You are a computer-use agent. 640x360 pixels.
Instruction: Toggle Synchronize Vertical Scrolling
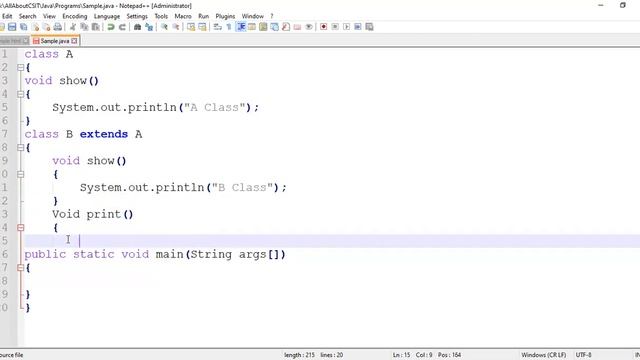pos(191,27)
